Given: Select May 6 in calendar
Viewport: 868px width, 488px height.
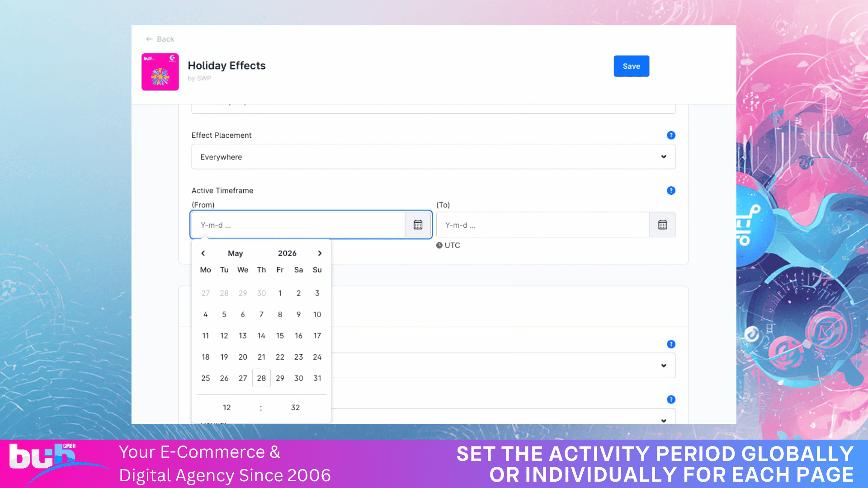Looking at the screenshot, I should point(243,314).
